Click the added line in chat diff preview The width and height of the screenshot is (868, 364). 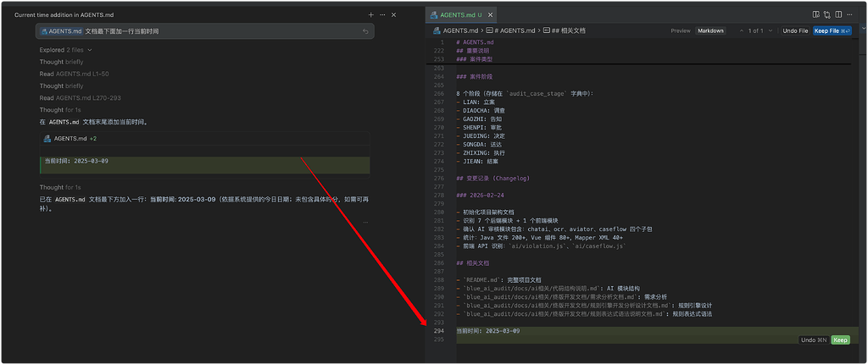point(205,161)
